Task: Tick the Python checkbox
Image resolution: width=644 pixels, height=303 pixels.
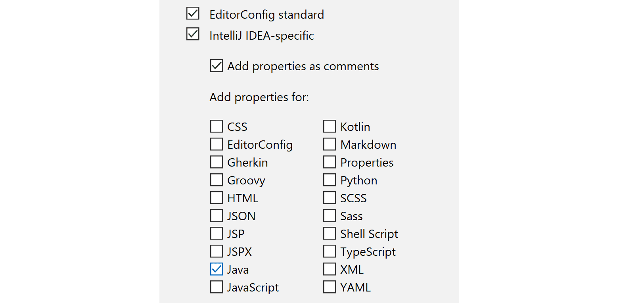Action: click(x=330, y=180)
